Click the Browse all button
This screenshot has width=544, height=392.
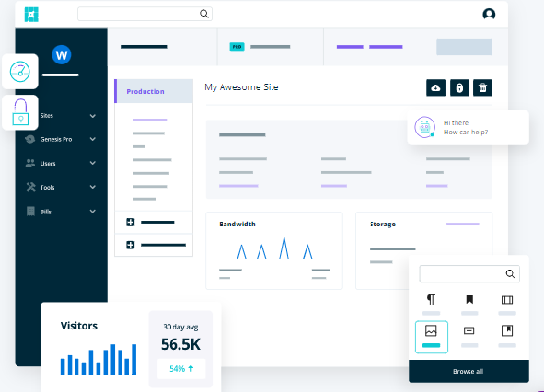tap(469, 371)
